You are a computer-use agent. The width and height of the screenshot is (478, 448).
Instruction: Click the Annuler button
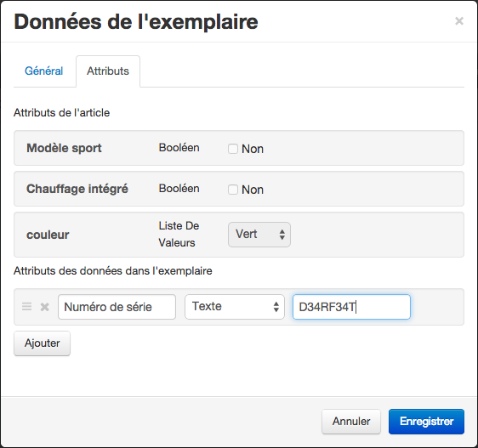[x=351, y=421]
